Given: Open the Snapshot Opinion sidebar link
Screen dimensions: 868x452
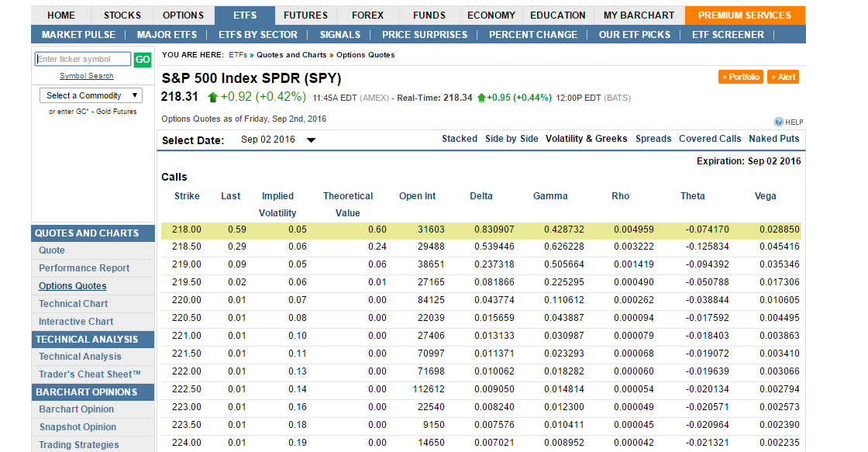Looking at the screenshot, I should coord(77,426).
